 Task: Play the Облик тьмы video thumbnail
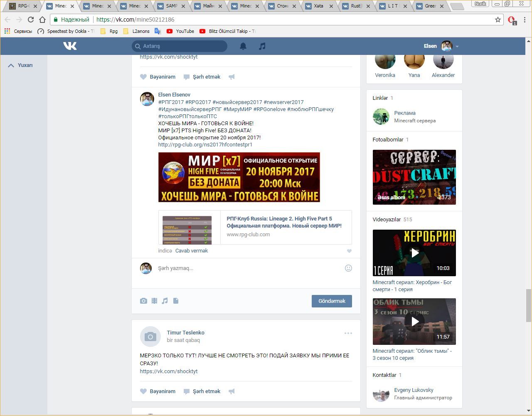tap(414, 322)
